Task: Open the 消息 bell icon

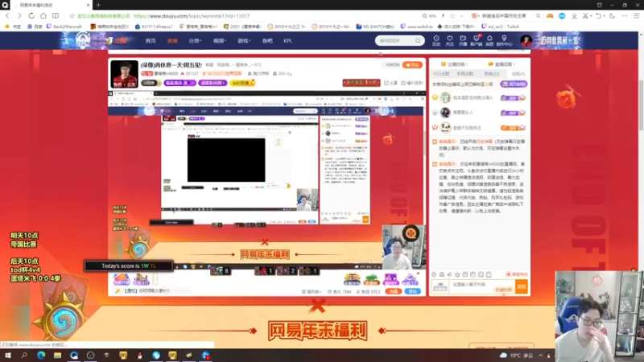Action: coord(489,40)
